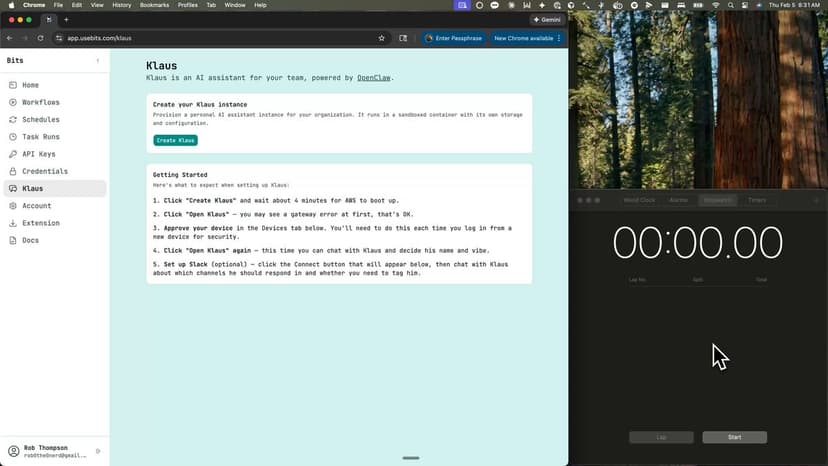Select Stopwatch tab in Clock
The width and height of the screenshot is (828, 466).
(x=718, y=200)
